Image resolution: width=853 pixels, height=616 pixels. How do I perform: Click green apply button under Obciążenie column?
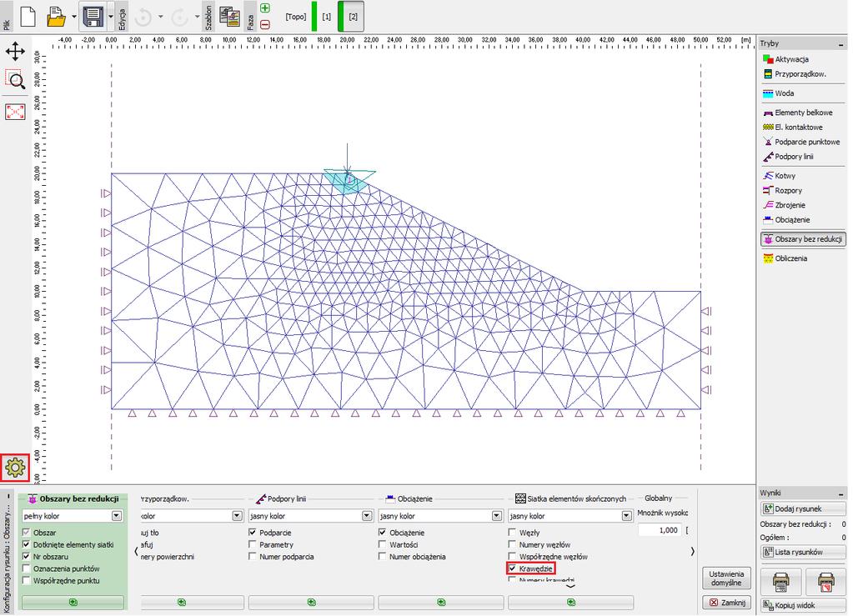tap(441, 603)
